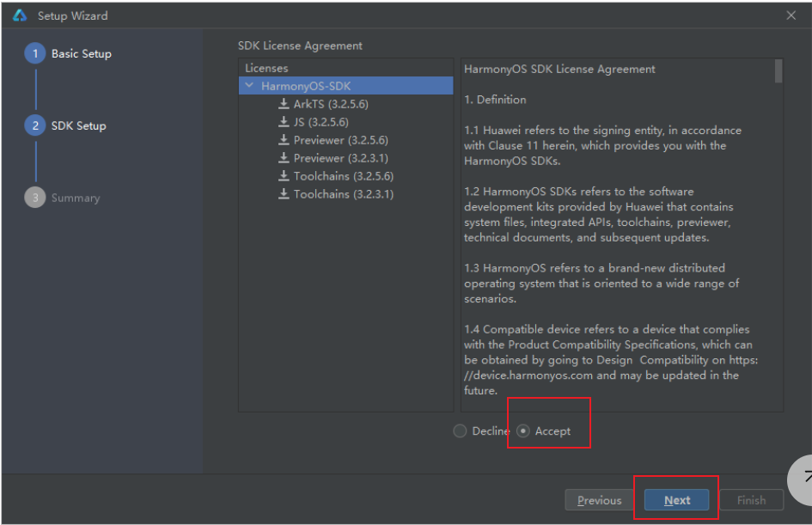This screenshot has height=525, width=812.
Task: Click the back-to-top arrow circle
Action: (x=801, y=480)
